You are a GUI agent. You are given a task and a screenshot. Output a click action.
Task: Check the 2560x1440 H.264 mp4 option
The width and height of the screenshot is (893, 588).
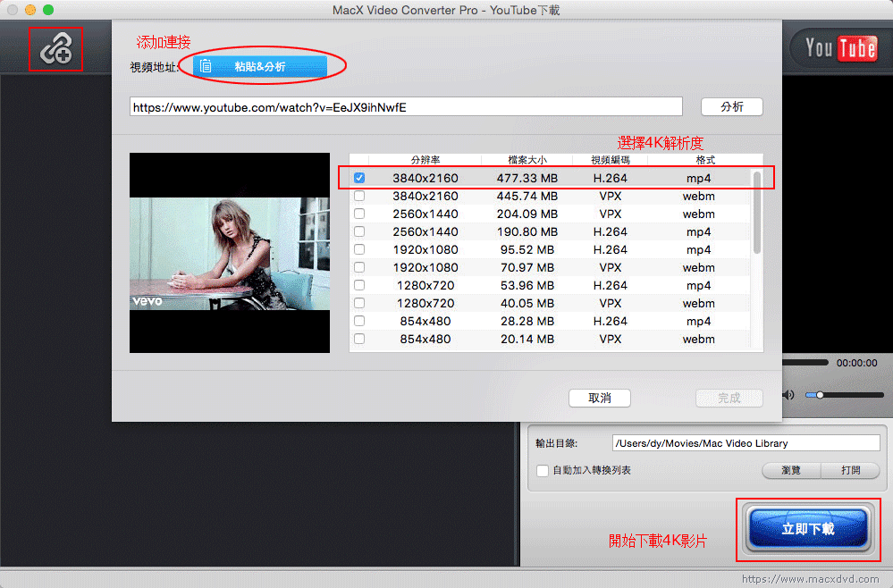(x=359, y=231)
